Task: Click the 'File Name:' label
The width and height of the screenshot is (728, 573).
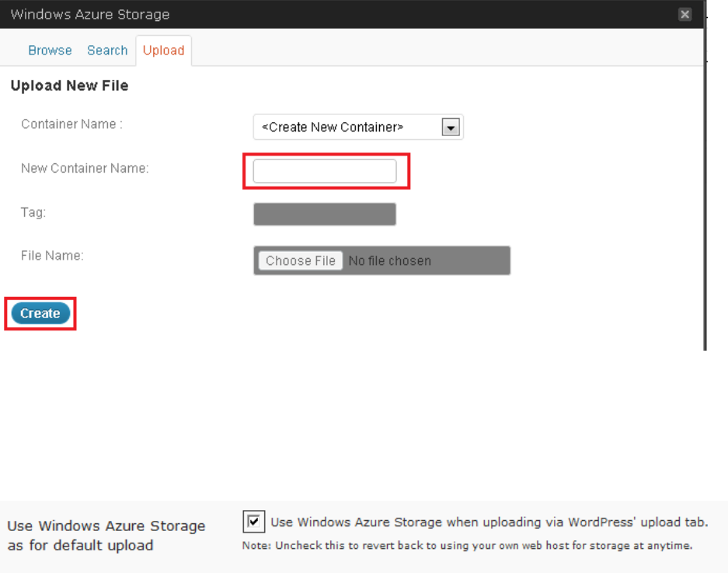Action: pos(52,255)
